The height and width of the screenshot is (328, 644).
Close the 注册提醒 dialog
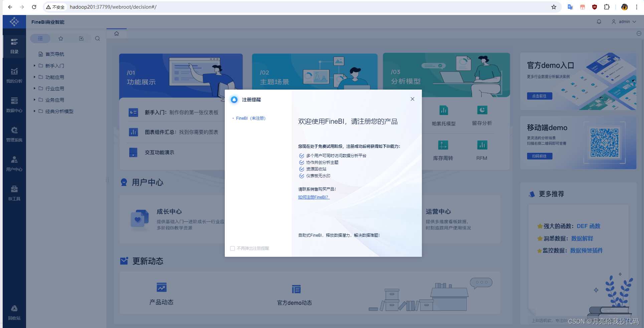point(413,99)
